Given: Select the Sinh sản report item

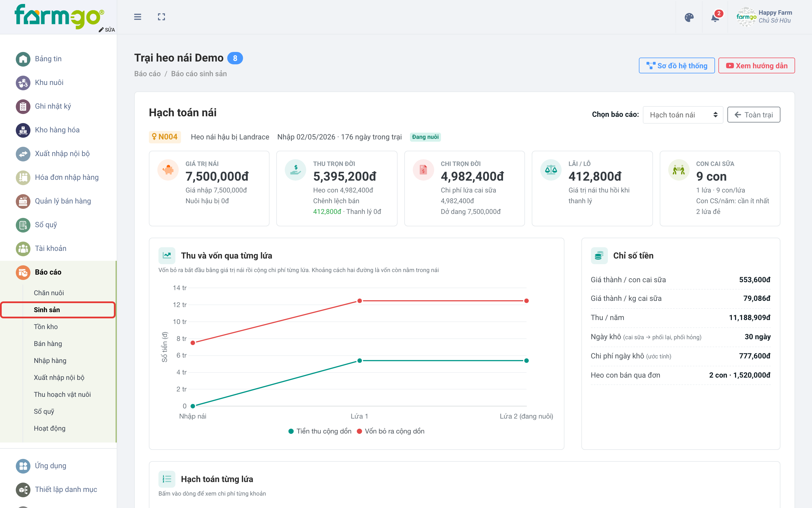Looking at the screenshot, I should [x=58, y=310].
